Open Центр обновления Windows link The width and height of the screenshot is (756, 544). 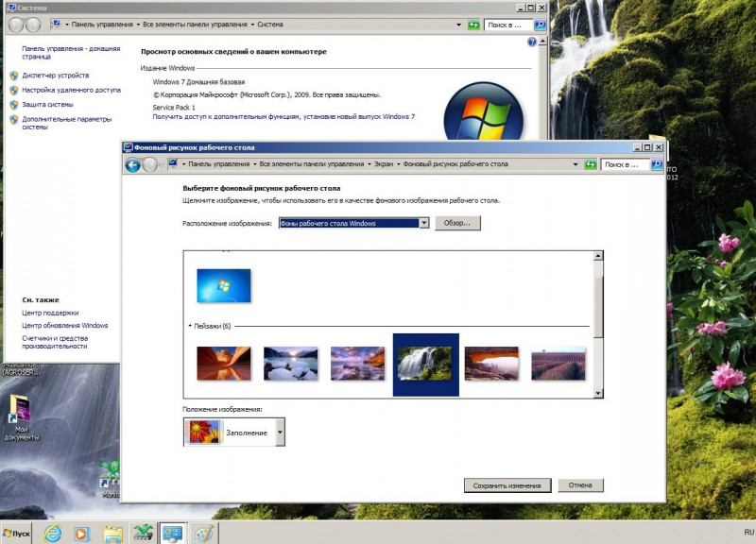point(65,325)
